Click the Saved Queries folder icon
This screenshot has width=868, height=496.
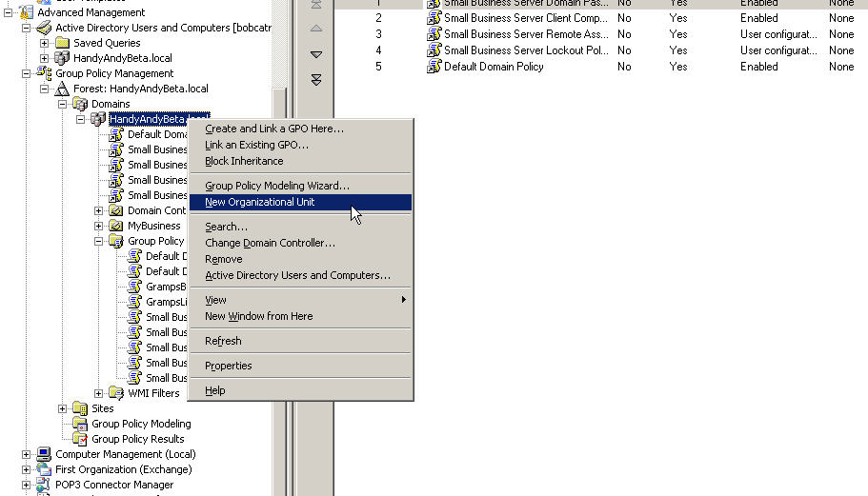click(62, 43)
